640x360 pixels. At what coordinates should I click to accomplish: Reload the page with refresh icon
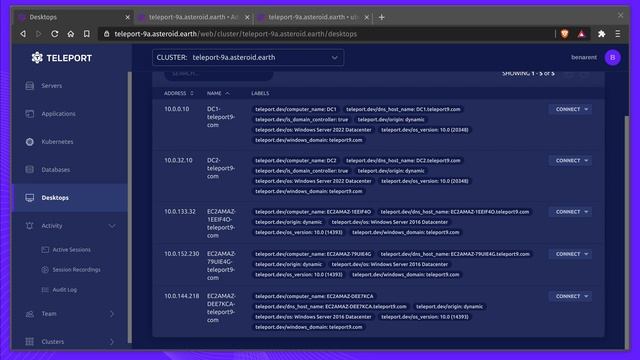(x=55, y=34)
